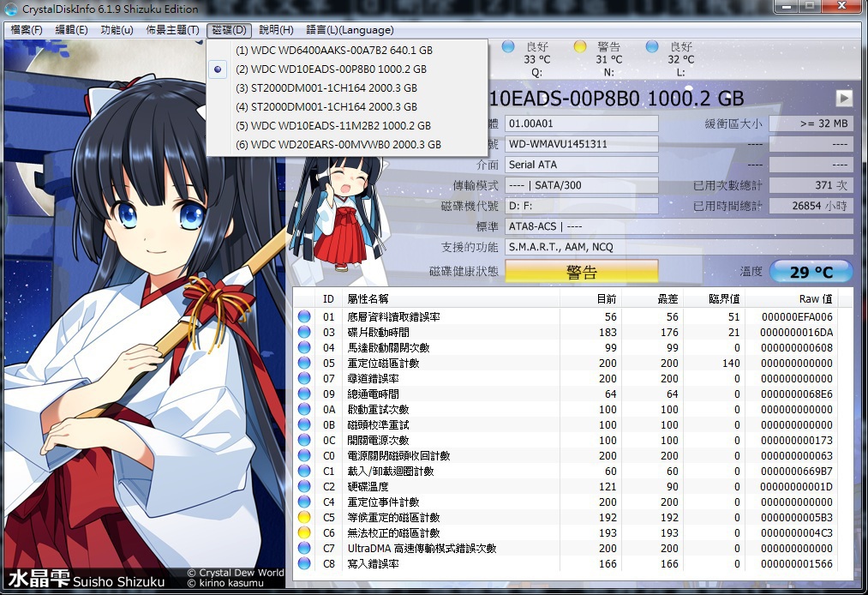The width and height of the screenshot is (868, 595).
Task: Select disk (5) WDC WD10EADS-11M2B2 1000.2 GB
Action: coord(347,126)
